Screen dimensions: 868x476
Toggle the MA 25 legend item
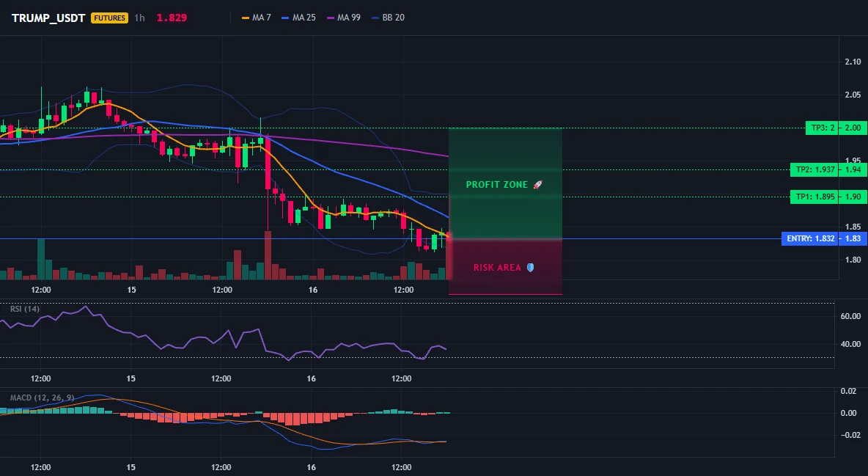tap(299, 18)
